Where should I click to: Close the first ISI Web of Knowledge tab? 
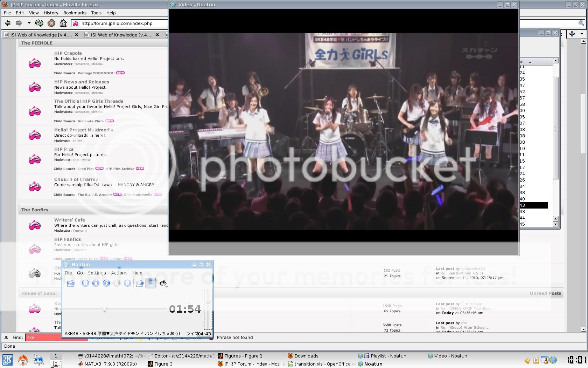(77, 35)
